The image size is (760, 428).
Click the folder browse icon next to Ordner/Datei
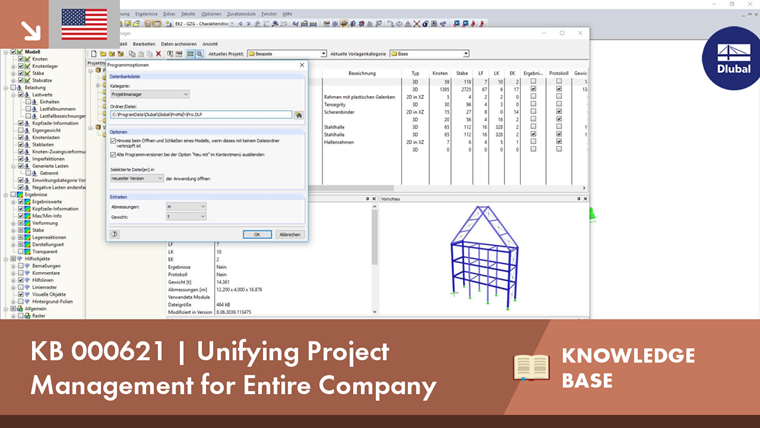299,115
